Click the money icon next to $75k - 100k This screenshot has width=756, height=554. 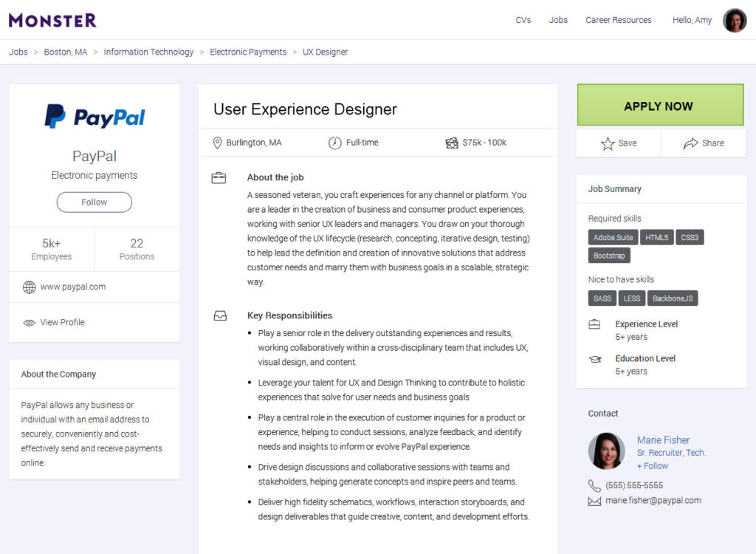(x=452, y=143)
